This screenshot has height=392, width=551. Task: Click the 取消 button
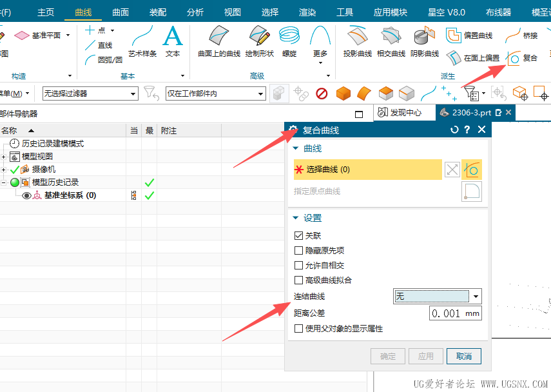(x=464, y=356)
